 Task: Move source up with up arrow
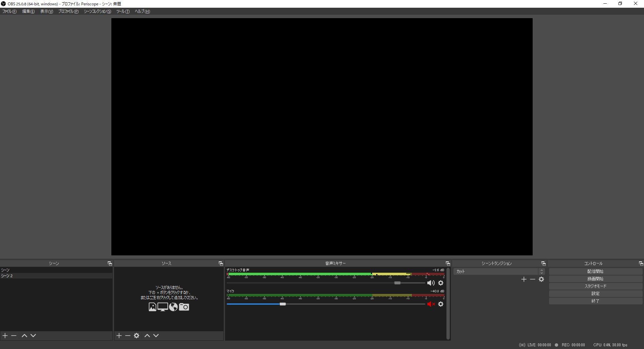(147, 336)
